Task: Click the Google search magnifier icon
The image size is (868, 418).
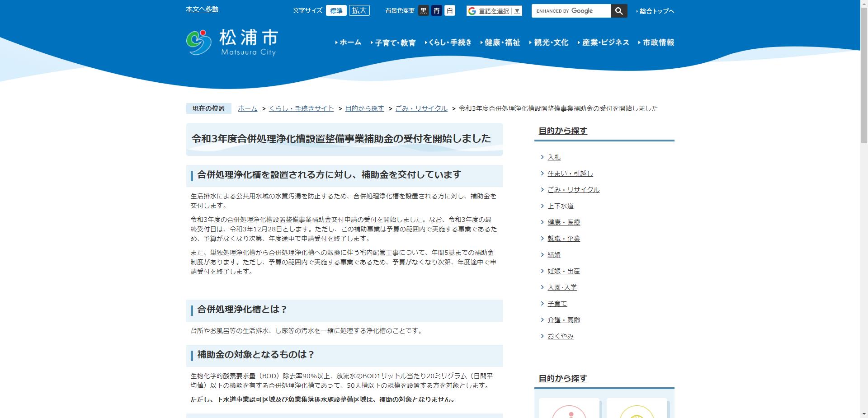Action: tap(619, 10)
